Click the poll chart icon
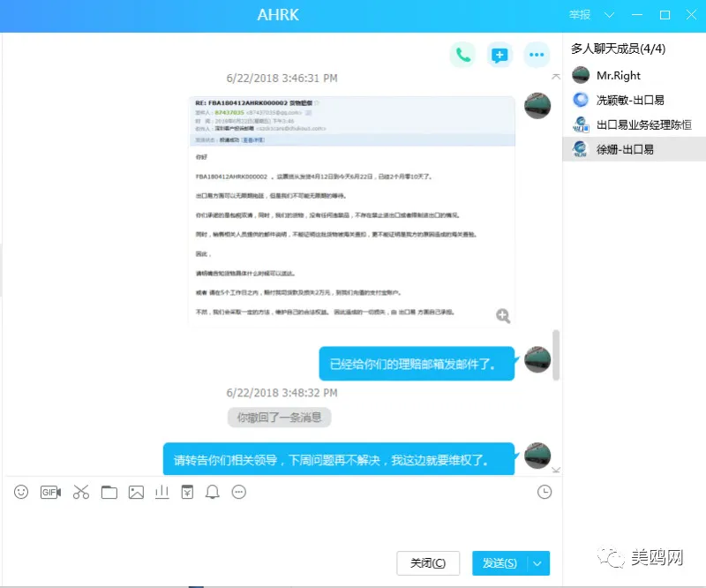The width and height of the screenshot is (706, 588). coord(161,492)
